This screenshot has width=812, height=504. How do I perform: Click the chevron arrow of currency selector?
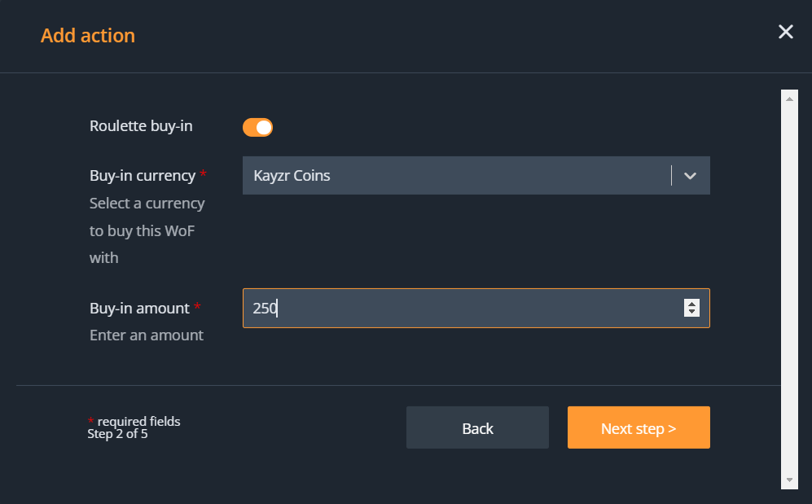tap(691, 176)
